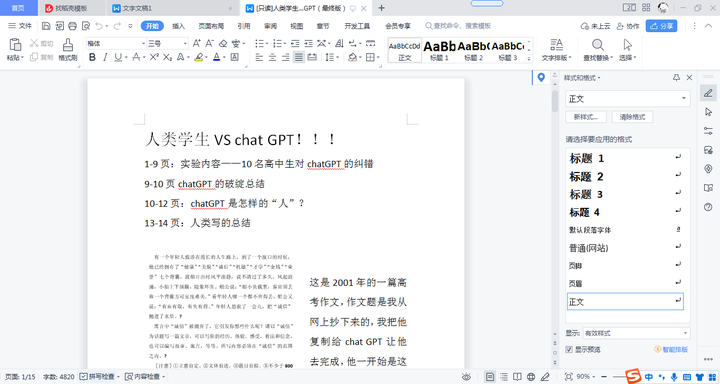The image size is (720, 384).
Task: Apply the blue font color
Action: click(x=216, y=57)
